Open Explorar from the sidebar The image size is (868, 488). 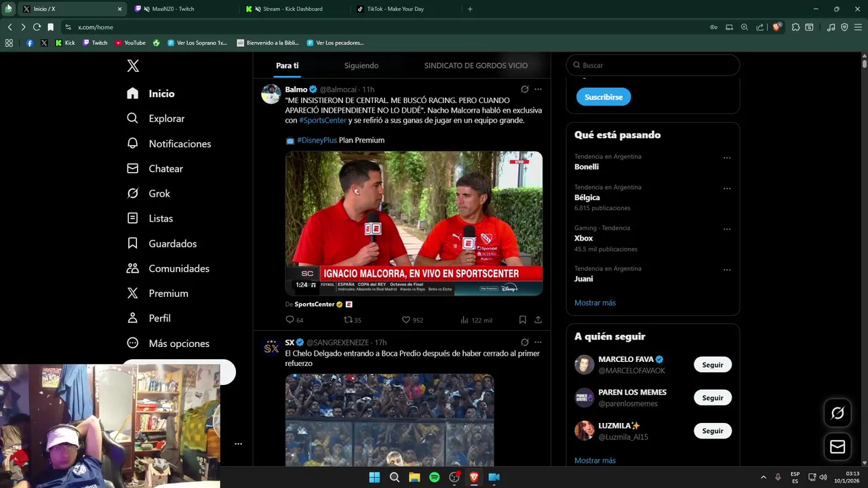click(156, 119)
